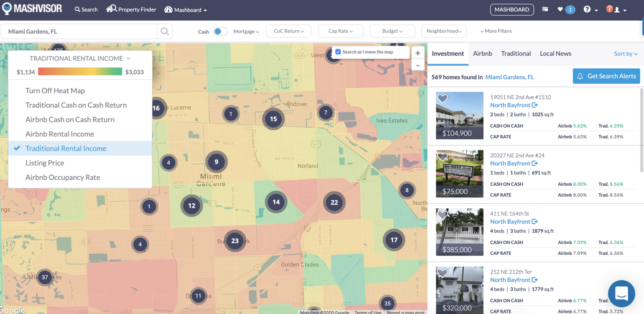This screenshot has width=644, height=314.
Task: Expand the CoC Return filter
Action: point(288,31)
